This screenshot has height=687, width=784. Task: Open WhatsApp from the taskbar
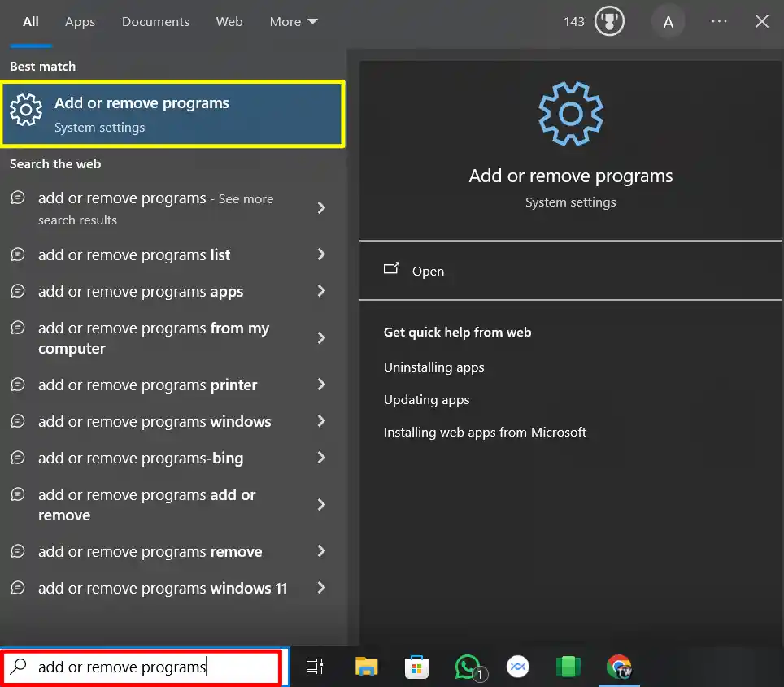point(467,666)
